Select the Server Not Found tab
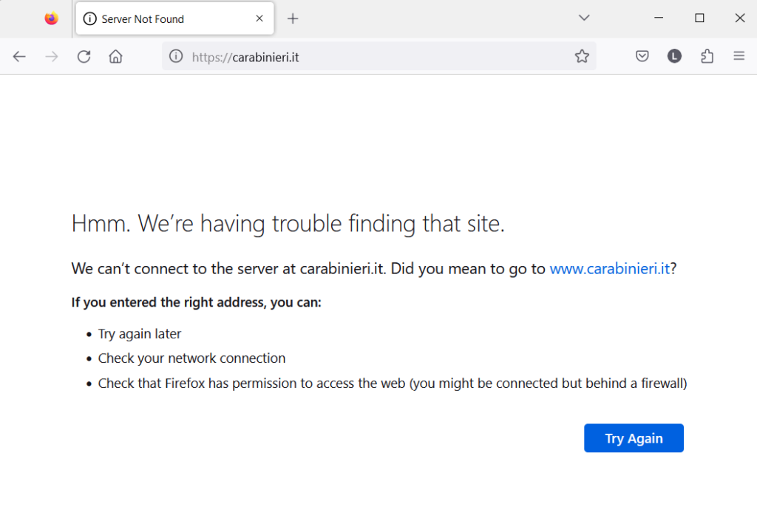This screenshot has height=532, width=757. (x=163, y=19)
